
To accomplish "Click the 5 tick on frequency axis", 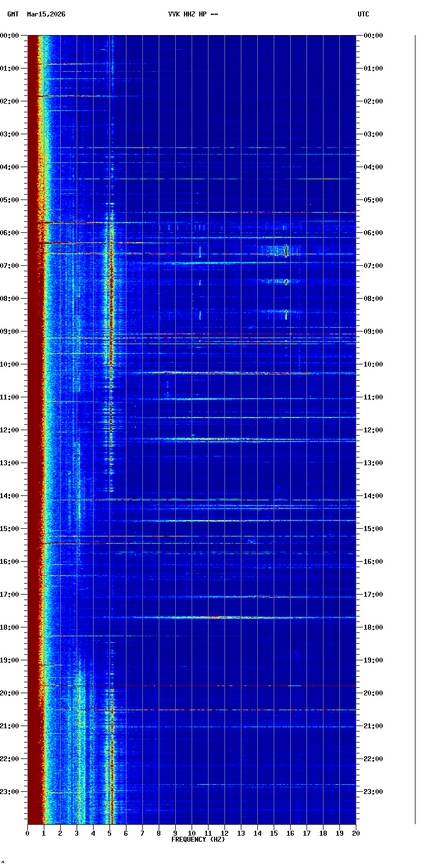I will (109, 833).
